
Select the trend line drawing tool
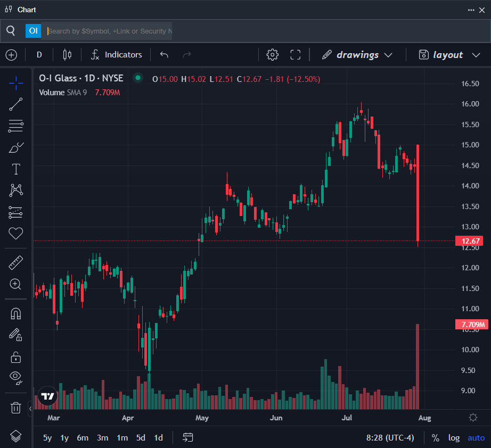(15, 104)
